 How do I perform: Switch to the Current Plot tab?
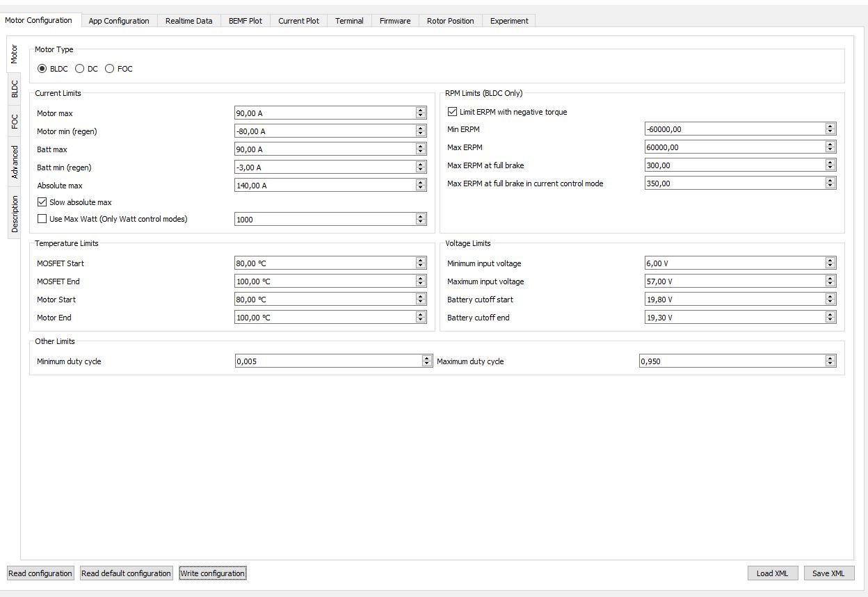[x=299, y=21]
